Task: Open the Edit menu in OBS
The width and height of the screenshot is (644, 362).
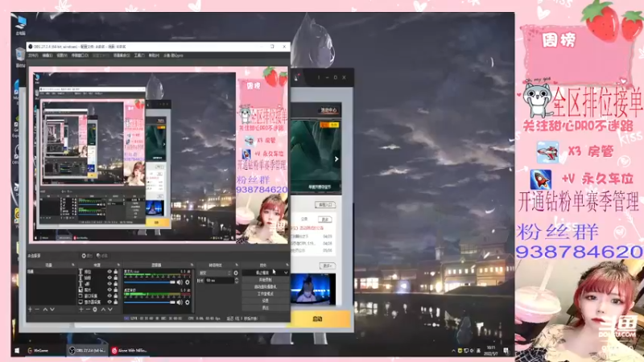Action: click(x=47, y=56)
